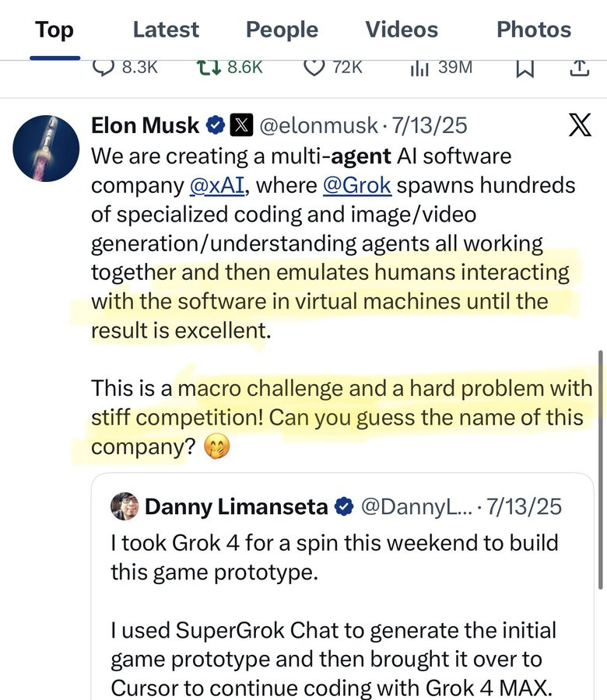The width and height of the screenshot is (607, 700).
Task: Click the X logo icon beside the post date
Action: coord(580,124)
